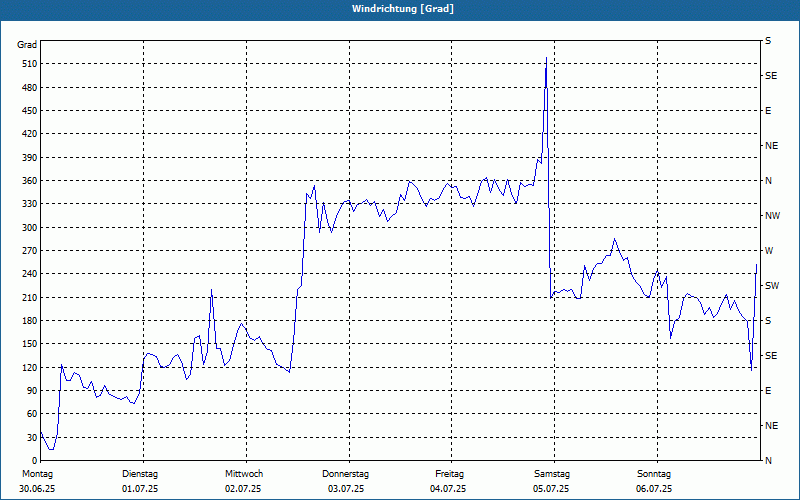The width and height of the screenshot is (800, 500).
Task: Click the 420 degree axis label
Action: tap(30, 134)
